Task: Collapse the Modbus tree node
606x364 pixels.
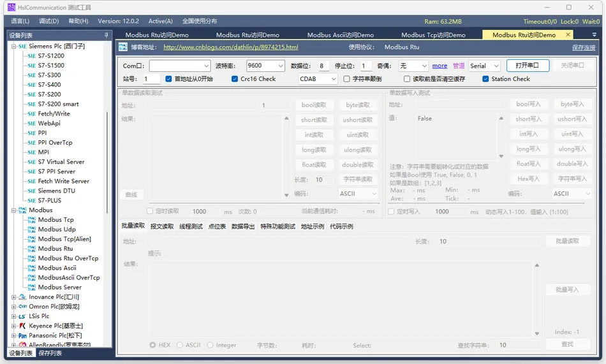Action: (13, 210)
